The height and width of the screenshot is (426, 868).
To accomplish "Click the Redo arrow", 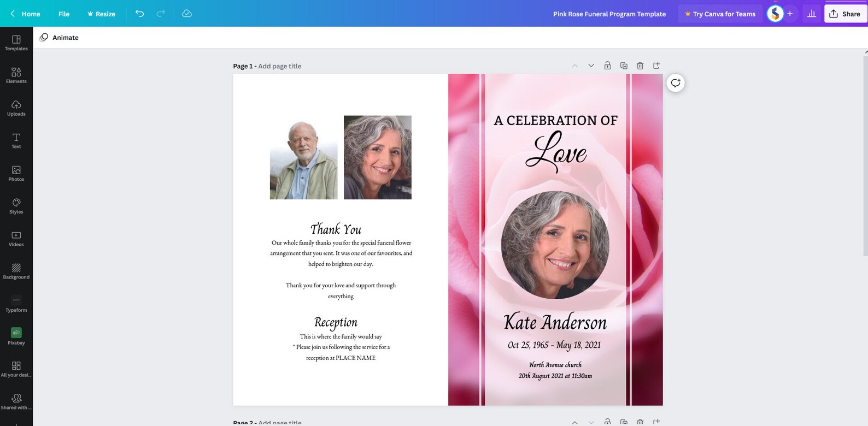I will [x=161, y=14].
